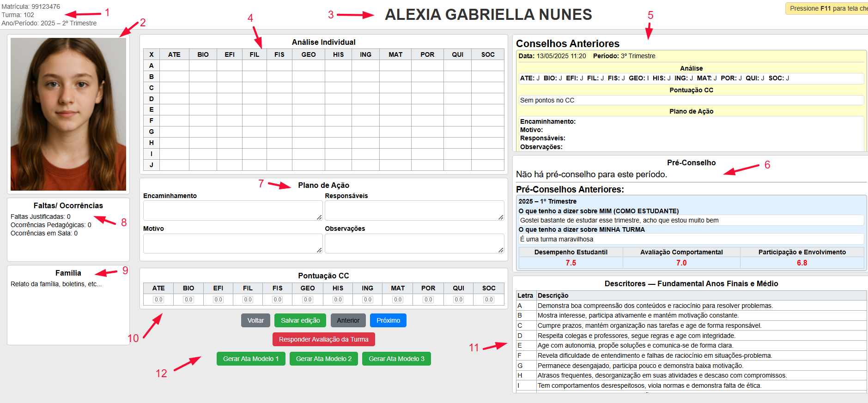Click inside the Responsáveis text box

pos(414,210)
